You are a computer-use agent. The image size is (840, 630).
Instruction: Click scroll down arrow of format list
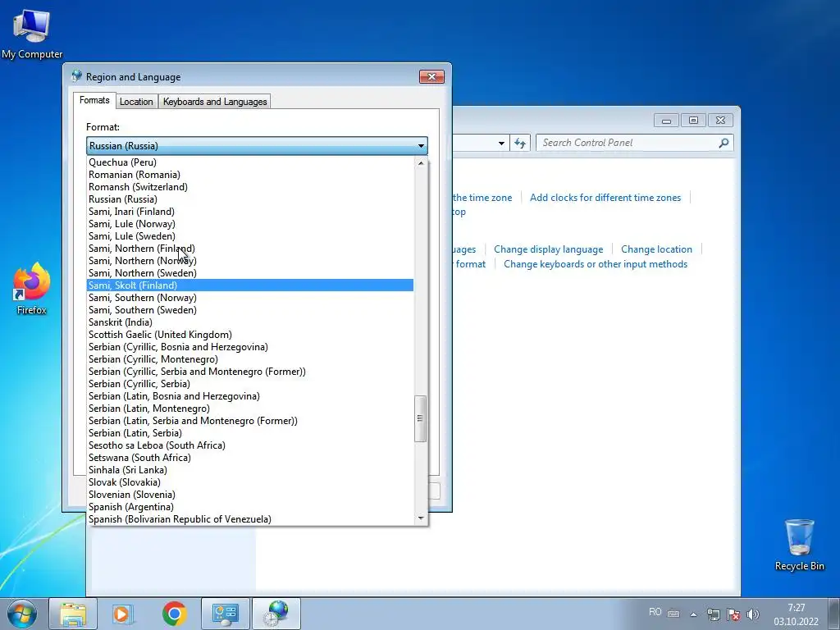(x=421, y=518)
